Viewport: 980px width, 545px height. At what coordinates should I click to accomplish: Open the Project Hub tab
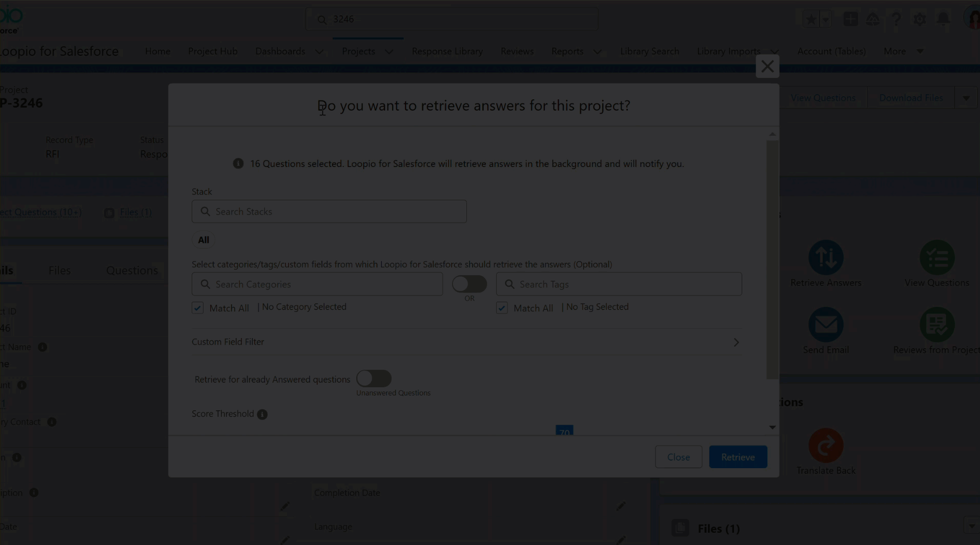tap(213, 51)
